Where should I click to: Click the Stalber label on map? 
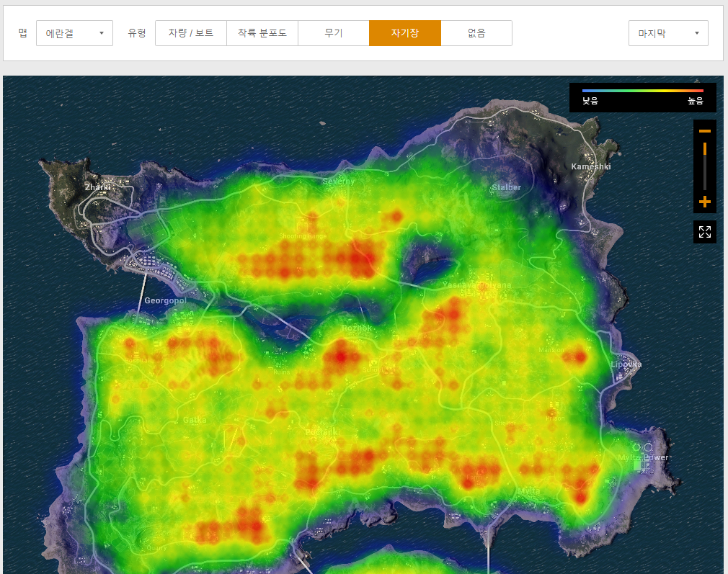[x=506, y=187]
